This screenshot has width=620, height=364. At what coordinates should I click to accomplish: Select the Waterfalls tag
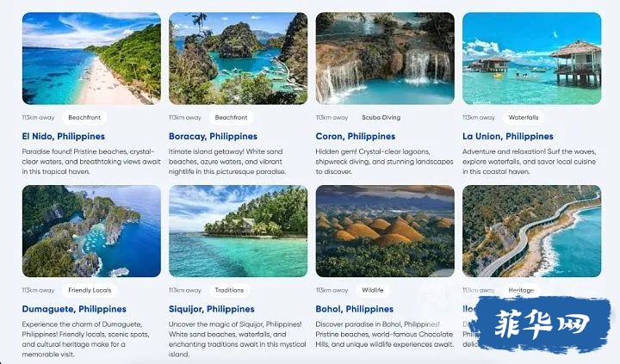pos(524,117)
